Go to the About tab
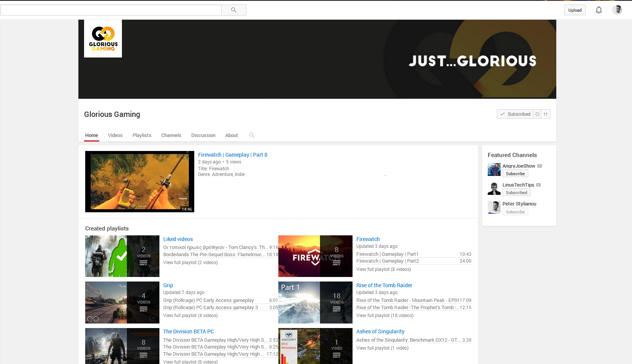The image size is (632, 364). click(x=232, y=135)
